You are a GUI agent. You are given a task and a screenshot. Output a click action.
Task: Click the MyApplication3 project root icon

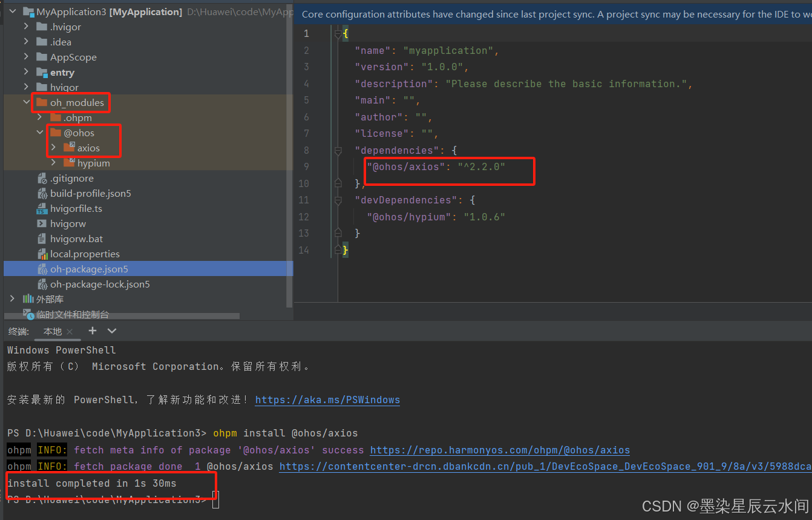[x=28, y=12]
